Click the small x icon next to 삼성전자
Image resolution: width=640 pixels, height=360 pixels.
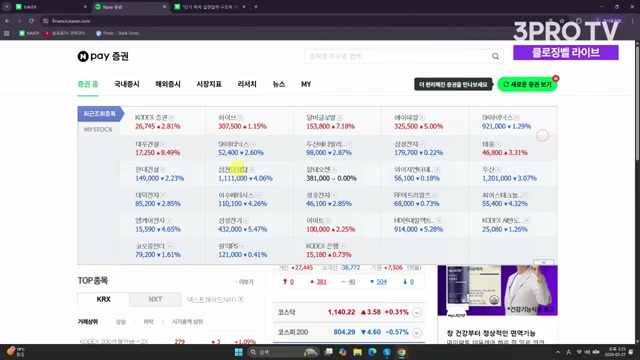pos(422,144)
